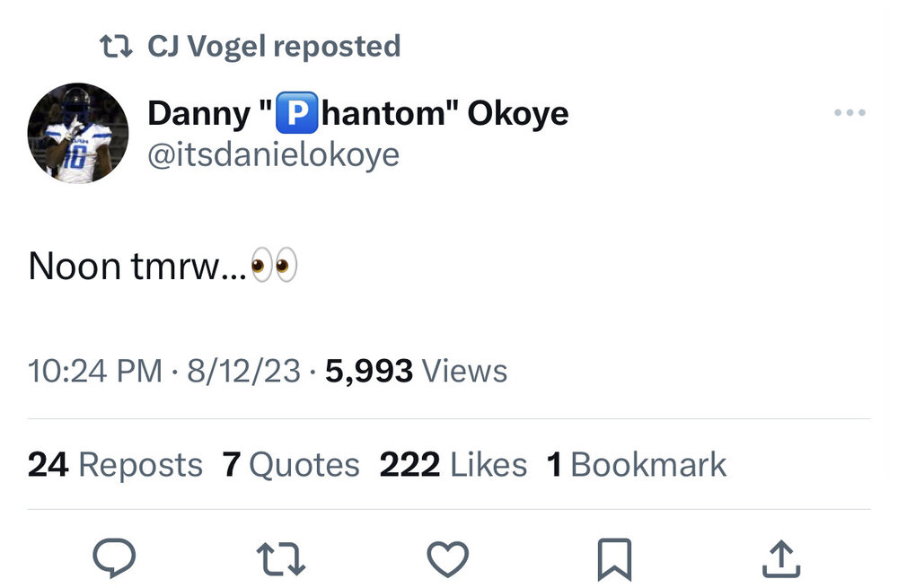Open the three-dot more options menu

point(849,113)
